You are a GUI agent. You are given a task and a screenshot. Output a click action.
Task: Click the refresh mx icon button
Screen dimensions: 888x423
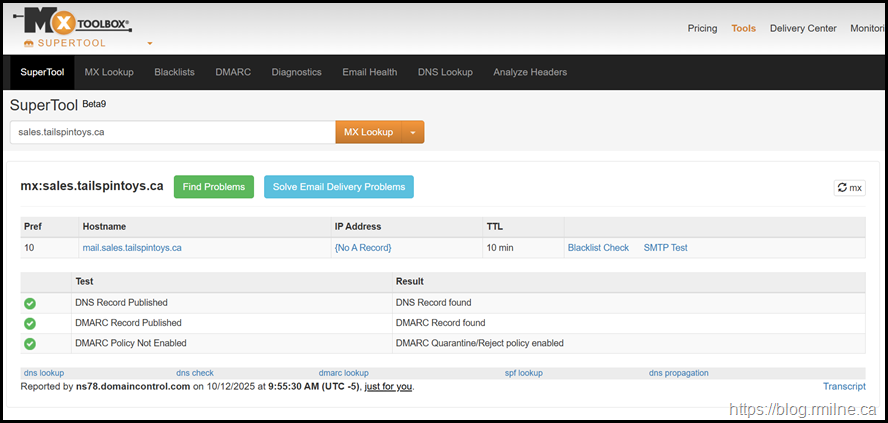[849, 188]
